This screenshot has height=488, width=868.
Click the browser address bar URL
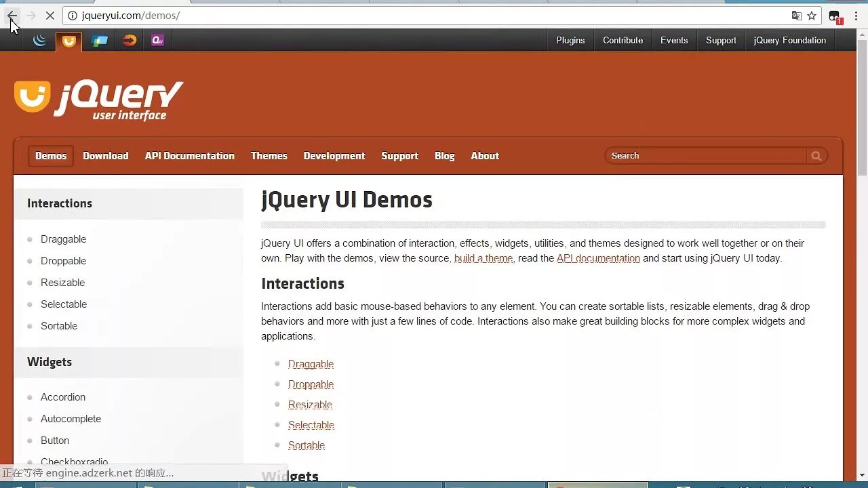point(131,16)
